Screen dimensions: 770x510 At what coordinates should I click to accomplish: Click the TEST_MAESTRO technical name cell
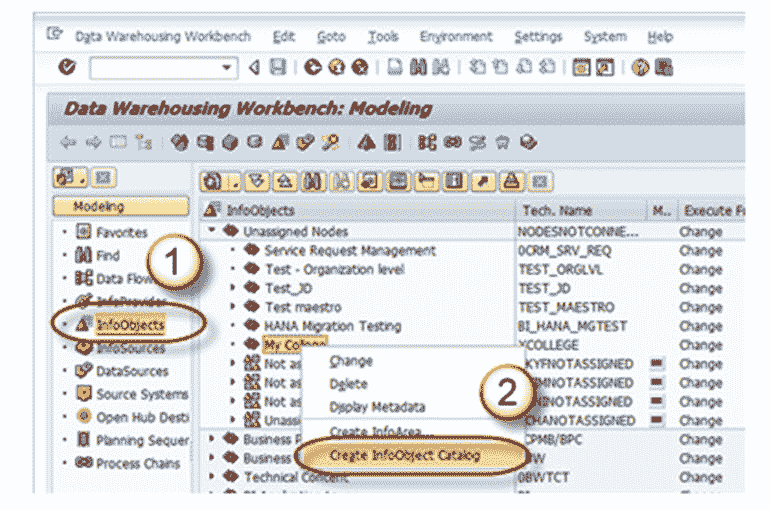pyautogui.click(x=566, y=307)
